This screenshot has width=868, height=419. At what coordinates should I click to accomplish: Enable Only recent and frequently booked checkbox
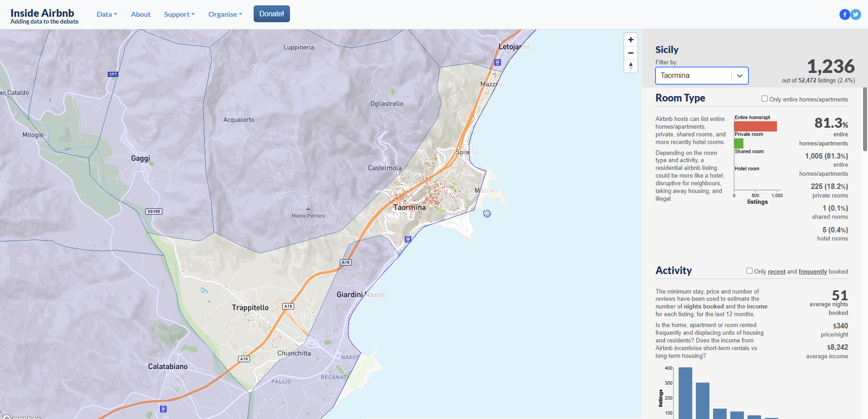tap(749, 271)
